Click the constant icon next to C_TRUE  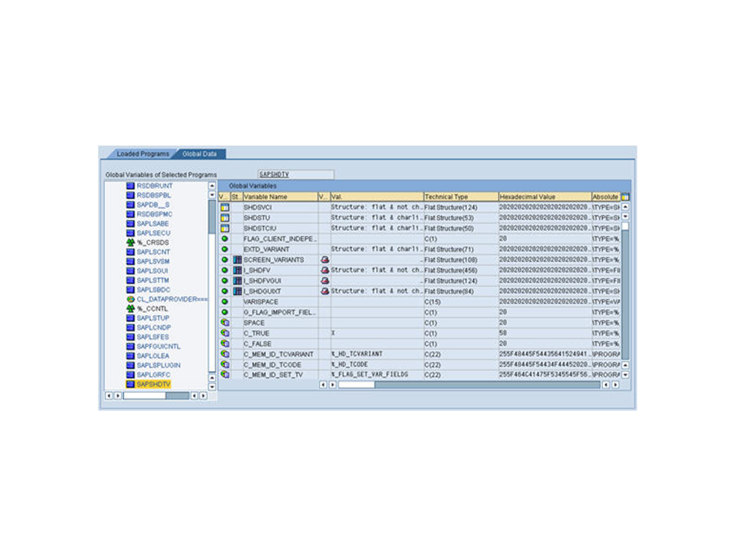[x=224, y=333]
